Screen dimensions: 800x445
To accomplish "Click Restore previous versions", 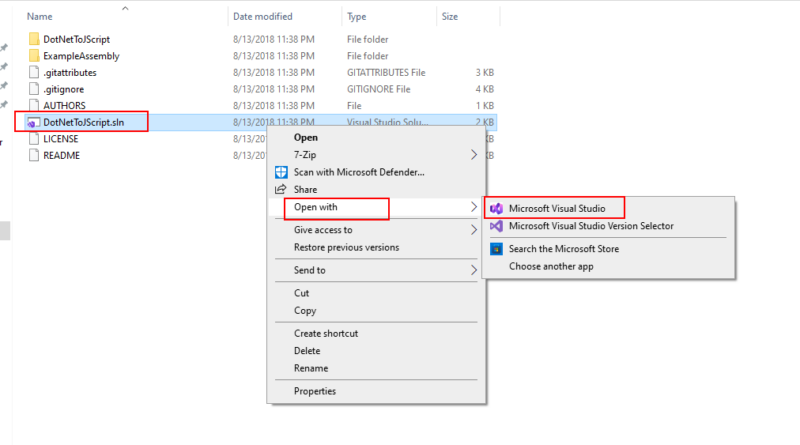I will (x=346, y=247).
